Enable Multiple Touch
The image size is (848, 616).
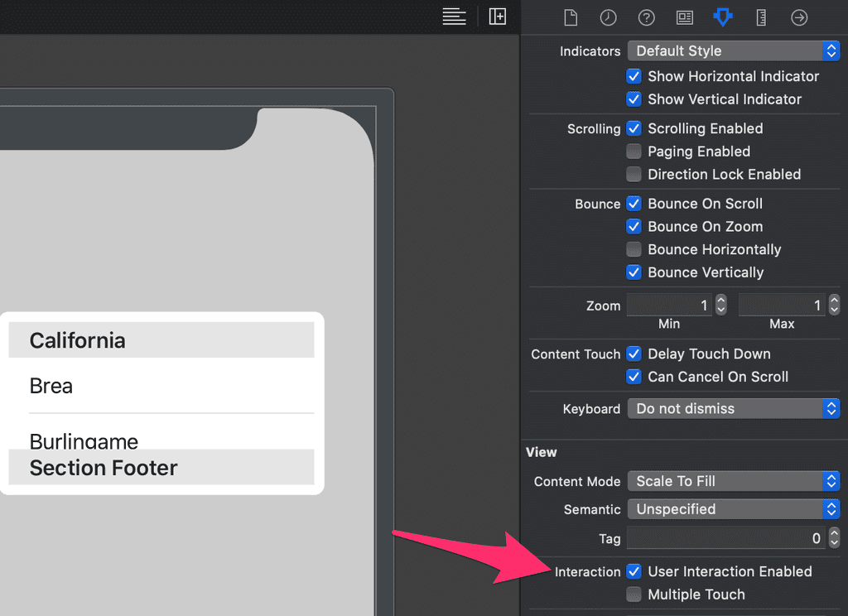pyautogui.click(x=634, y=594)
